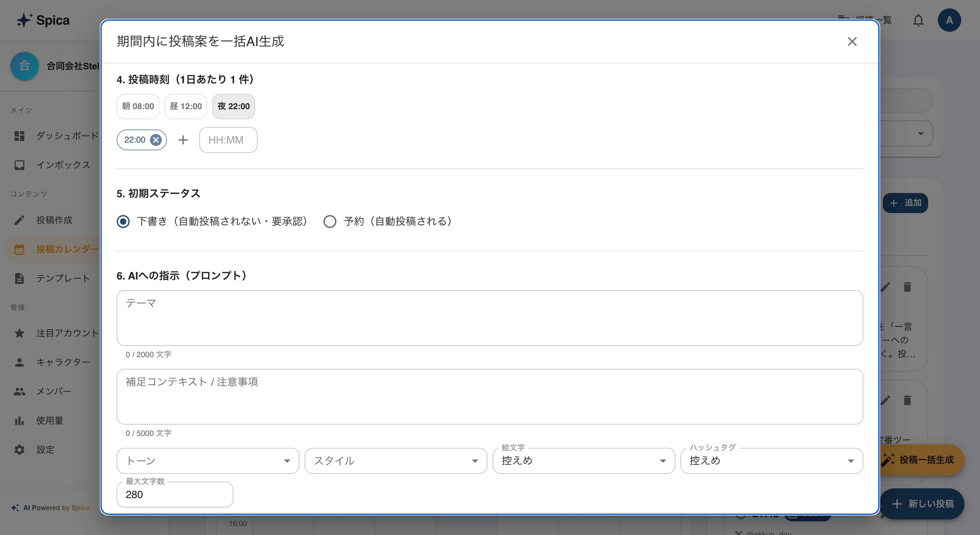980x535 pixels.
Task: Click the AI Powered by Spica footer
Action: pos(51,508)
